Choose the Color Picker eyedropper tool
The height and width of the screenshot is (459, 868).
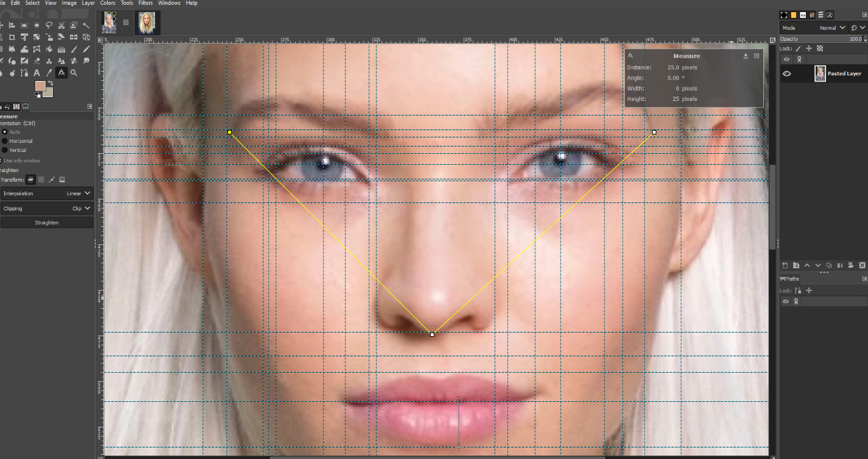coord(49,73)
